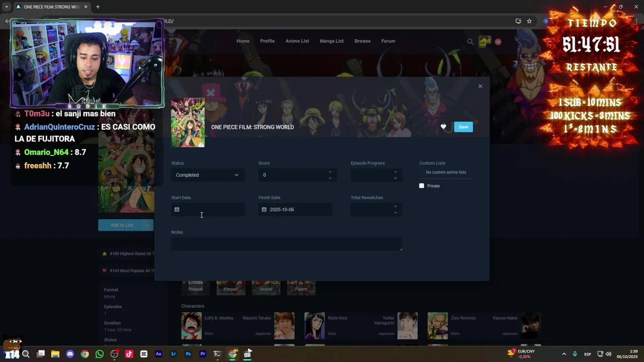Increase Episode Progress with the up arrow
The height and width of the screenshot is (362, 644).
coord(395,172)
